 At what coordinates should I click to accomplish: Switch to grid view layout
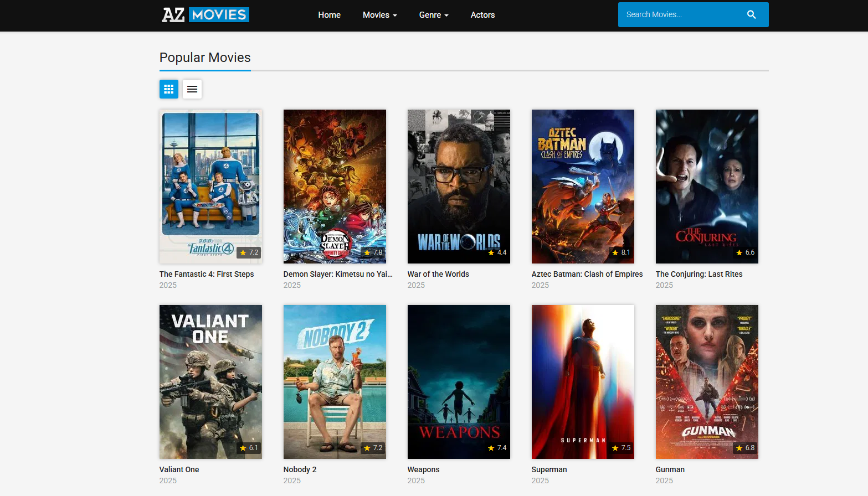tap(169, 89)
